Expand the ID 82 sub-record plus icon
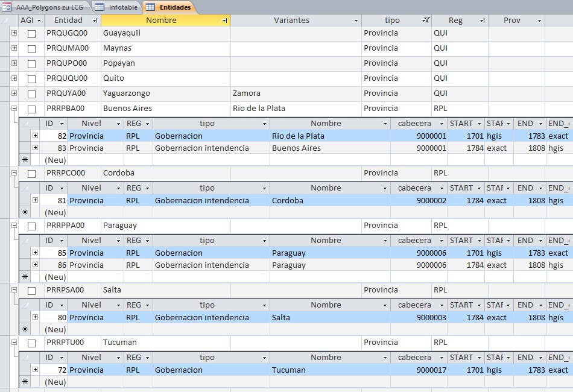573x392 pixels. pyautogui.click(x=35, y=136)
